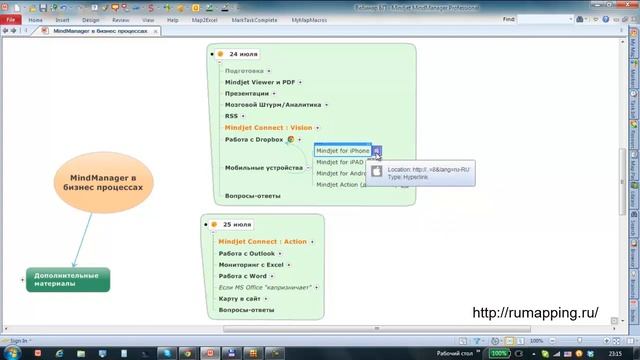Click the Chrome link icon on Работа с Dropbox

coord(291,139)
